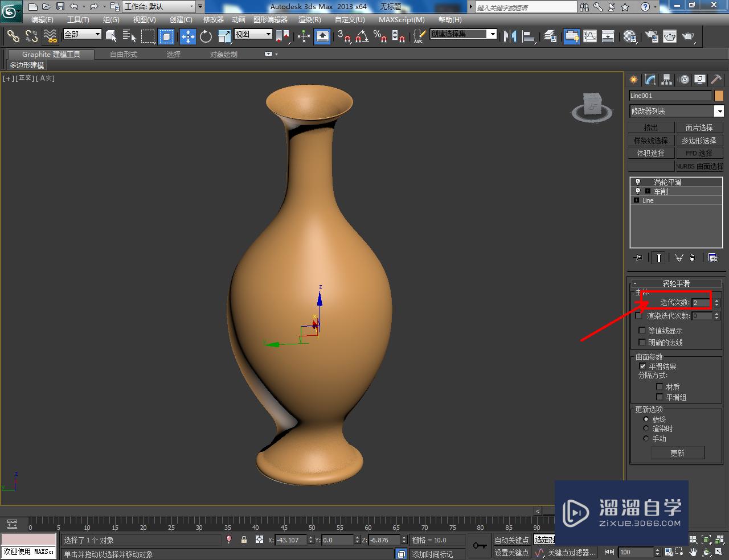Image resolution: width=729 pixels, height=560 pixels.
Task: Open Rendered Frame Window icon
Action: [x=670, y=36]
